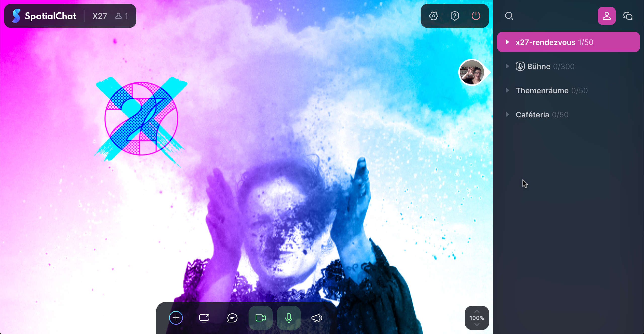Click the participant count indicator

click(122, 16)
